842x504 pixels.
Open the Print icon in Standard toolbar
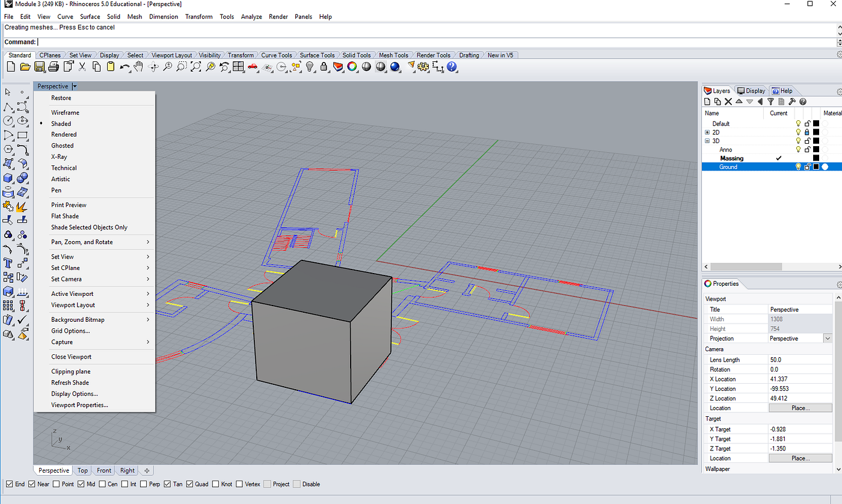click(x=54, y=67)
